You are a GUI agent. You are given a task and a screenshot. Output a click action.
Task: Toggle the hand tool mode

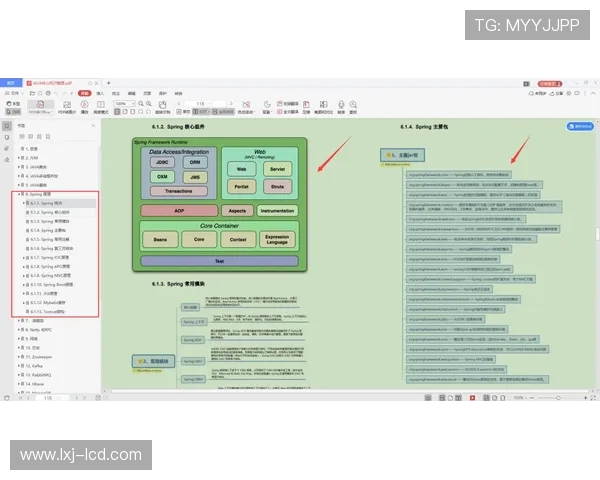tap(13, 104)
